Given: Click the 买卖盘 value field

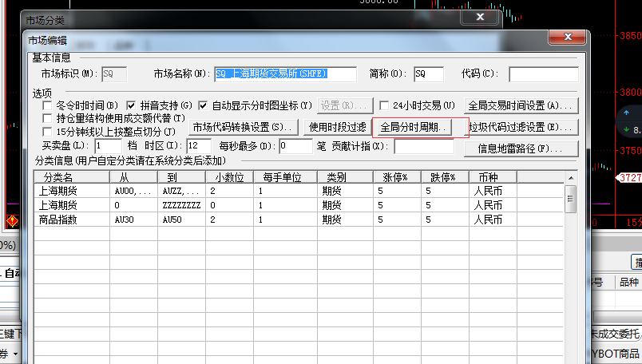Looking at the screenshot, I should [x=108, y=146].
